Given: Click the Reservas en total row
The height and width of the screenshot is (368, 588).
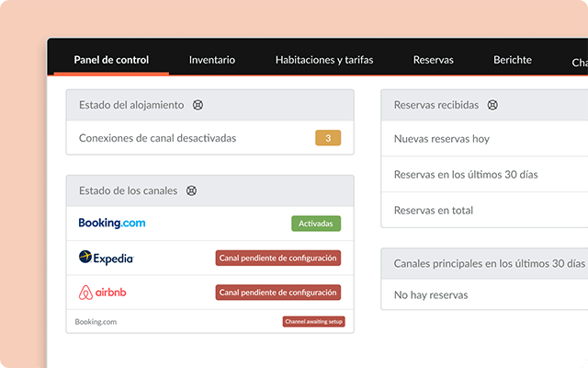Looking at the screenshot, I should [433, 210].
